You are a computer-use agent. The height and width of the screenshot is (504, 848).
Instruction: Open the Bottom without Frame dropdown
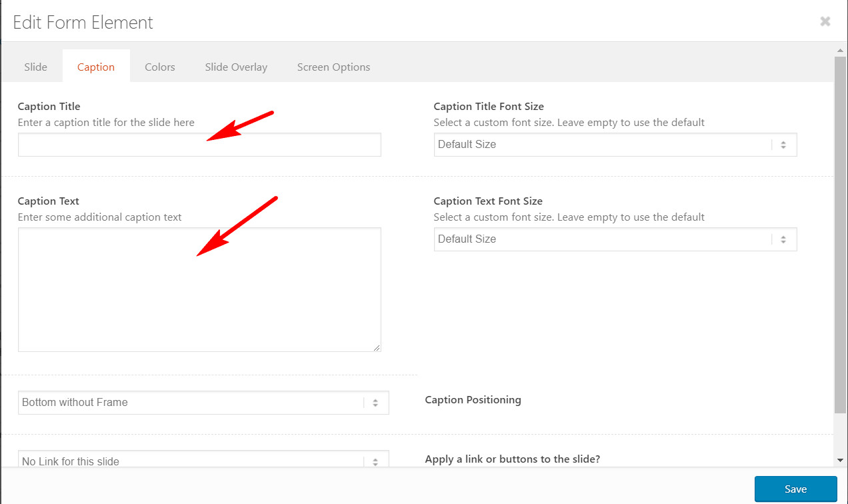[203, 403]
